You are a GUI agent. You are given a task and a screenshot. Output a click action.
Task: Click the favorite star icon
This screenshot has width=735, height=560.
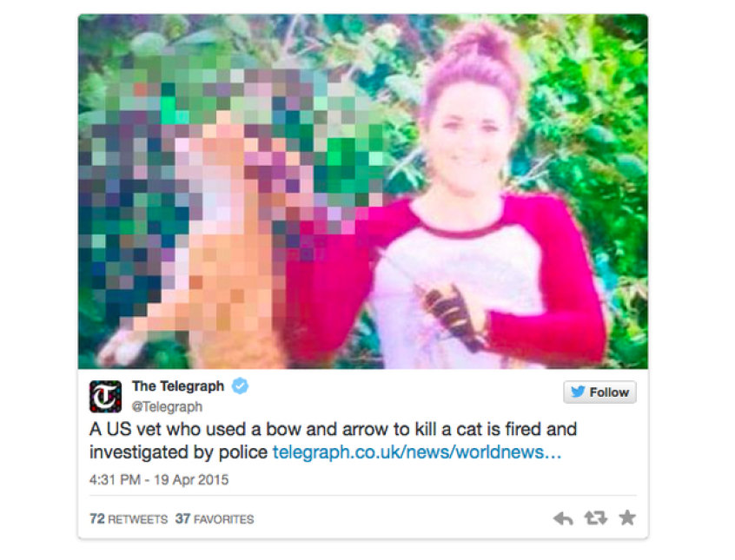point(627,517)
